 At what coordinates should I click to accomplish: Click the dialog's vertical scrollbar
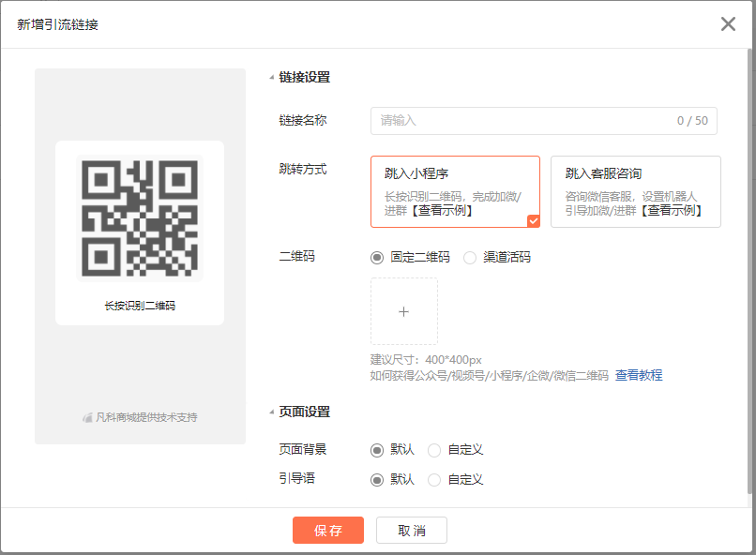click(749, 271)
